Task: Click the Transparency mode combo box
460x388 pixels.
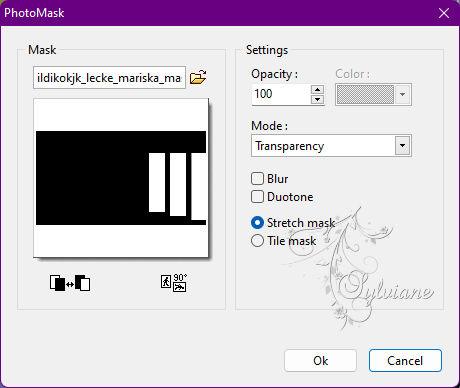Action: pos(331,146)
